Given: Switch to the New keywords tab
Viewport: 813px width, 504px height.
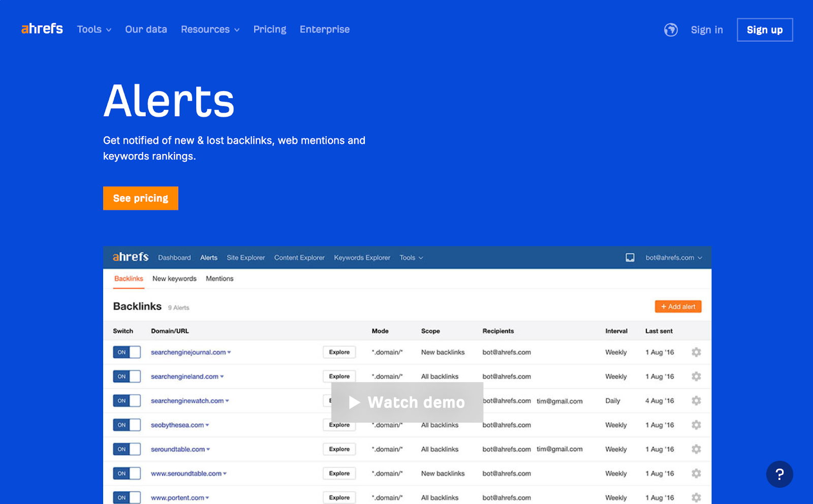Looking at the screenshot, I should 174,278.
